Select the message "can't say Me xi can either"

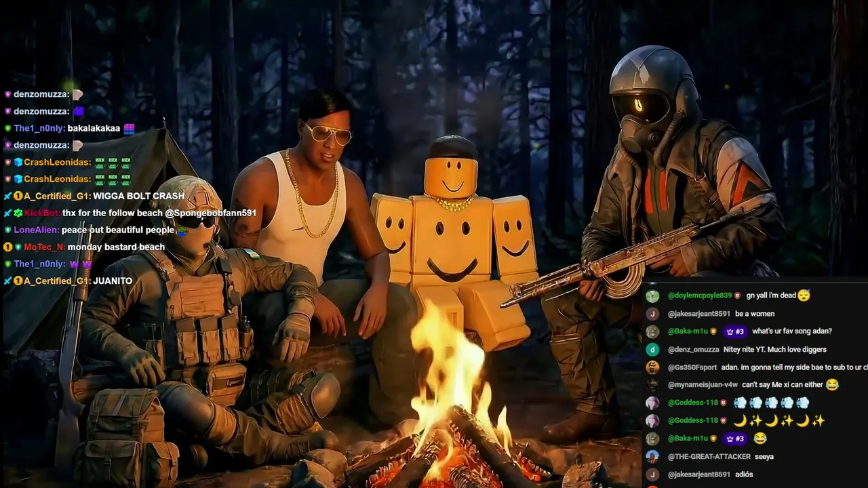click(x=783, y=385)
